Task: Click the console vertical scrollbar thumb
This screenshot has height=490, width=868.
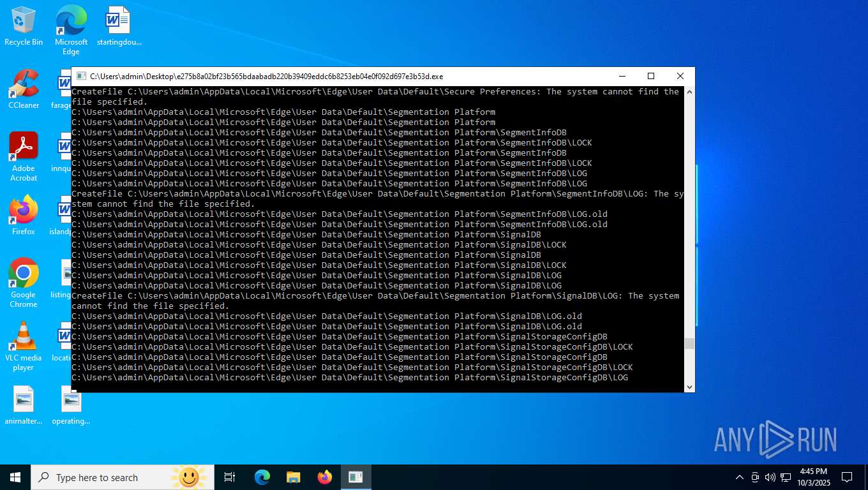Action: click(689, 344)
